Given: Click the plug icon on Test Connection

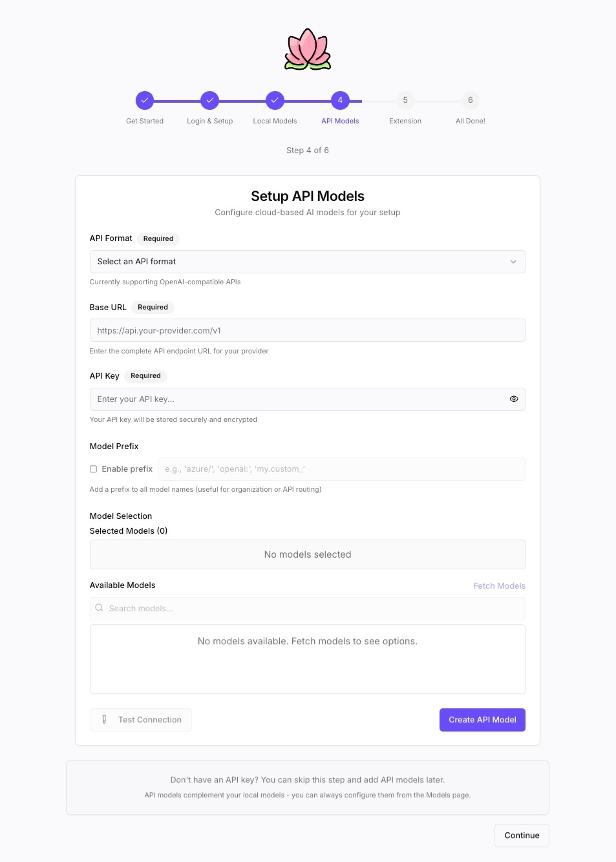Looking at the screenshot, I should tap(104, 719).
